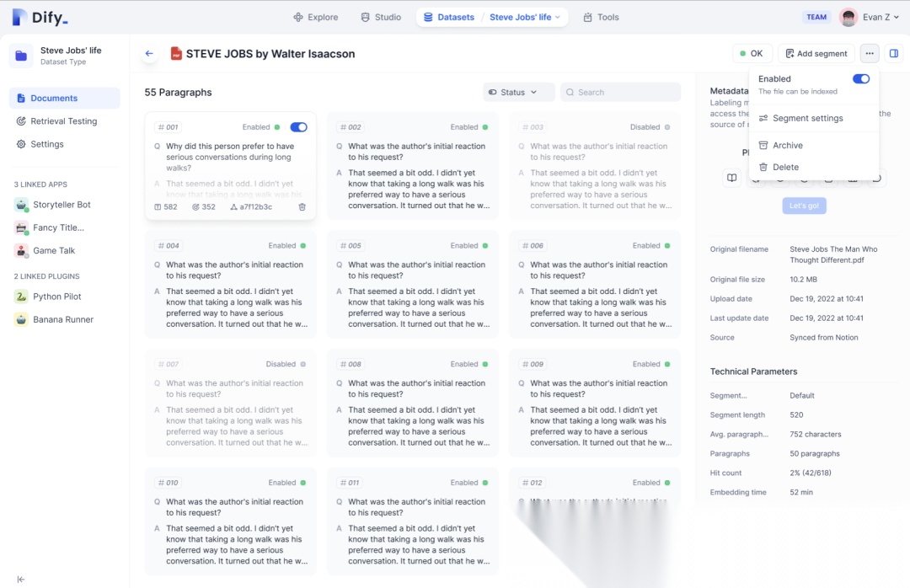Open segment card #009
Image resolution: width=910 pixels, height=588 pixels.
click(x=595, y=403)
